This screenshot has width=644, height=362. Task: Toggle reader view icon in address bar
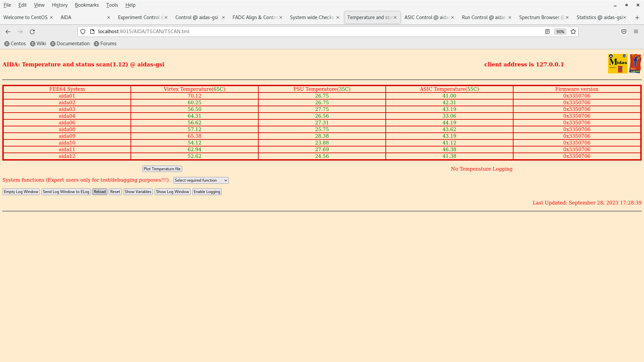click(x=547, y=32)
